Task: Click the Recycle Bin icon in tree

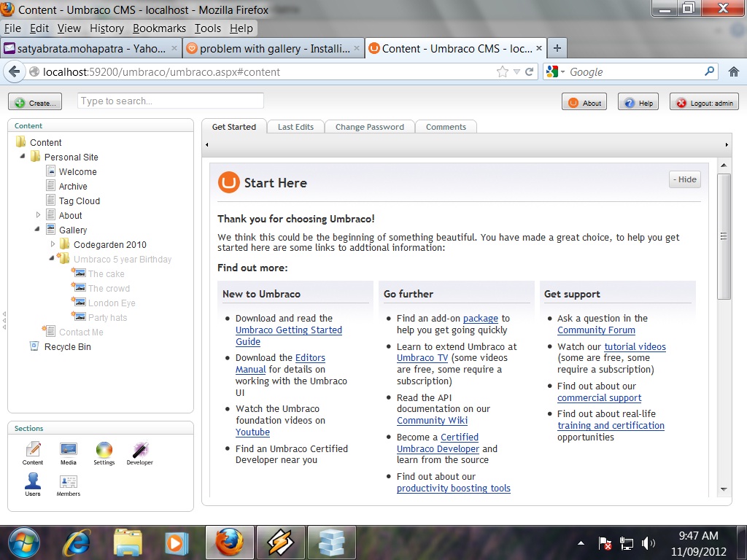Action: [34, 346]
